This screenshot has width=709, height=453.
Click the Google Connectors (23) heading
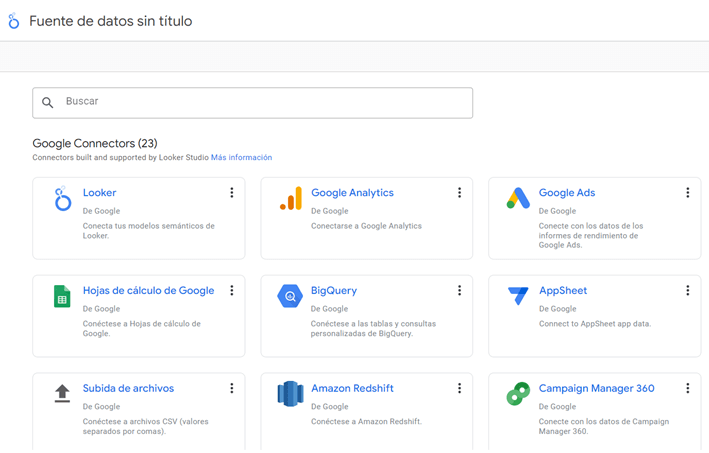95,143
